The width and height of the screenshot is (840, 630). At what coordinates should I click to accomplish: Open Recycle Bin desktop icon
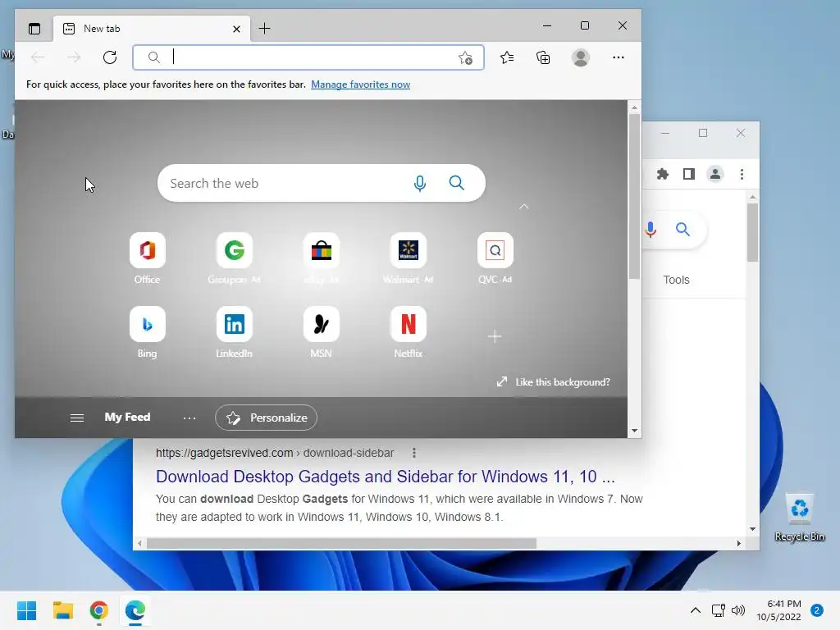point(799,518)
